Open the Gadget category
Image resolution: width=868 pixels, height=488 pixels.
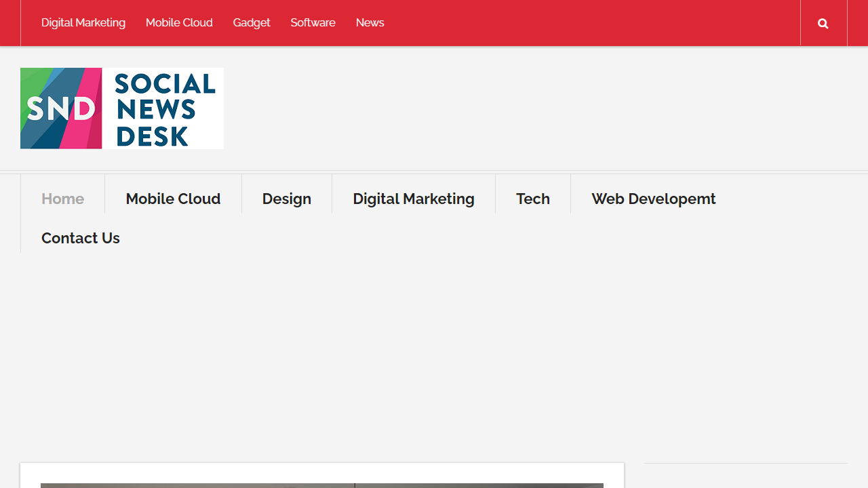click(252, 22)
